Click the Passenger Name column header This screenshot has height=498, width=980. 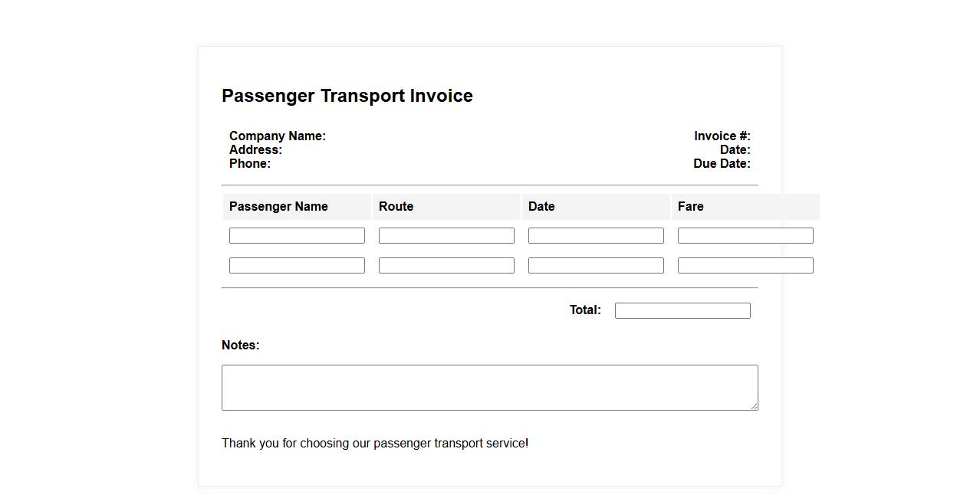(x=278, y=207)
